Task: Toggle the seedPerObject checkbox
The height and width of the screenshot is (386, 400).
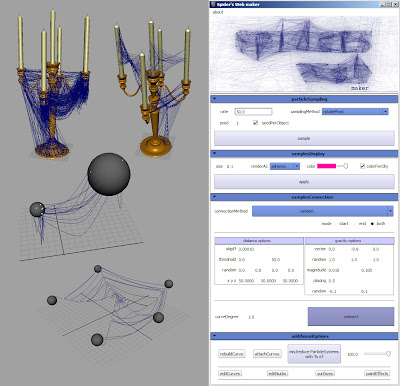Action: coord(255,123)
